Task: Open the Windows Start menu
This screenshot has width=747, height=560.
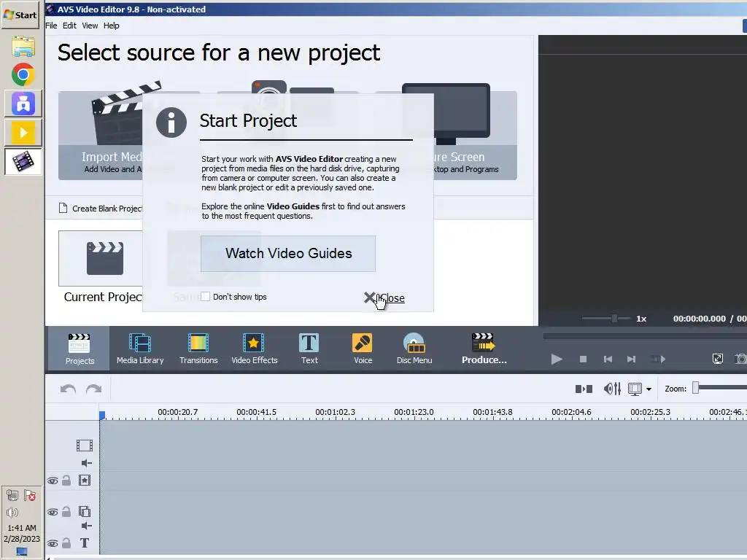Action: point(20,15)
